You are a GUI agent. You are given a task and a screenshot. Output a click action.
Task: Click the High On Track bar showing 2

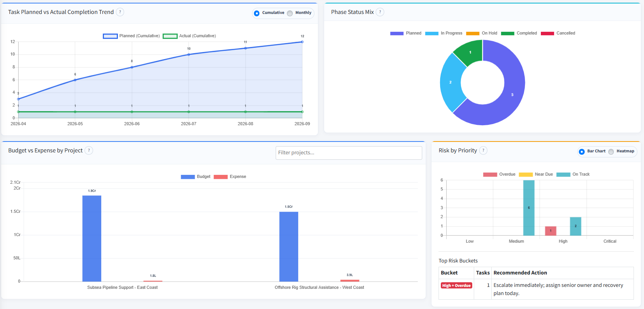pyautogui.click(x=575, y=226)
